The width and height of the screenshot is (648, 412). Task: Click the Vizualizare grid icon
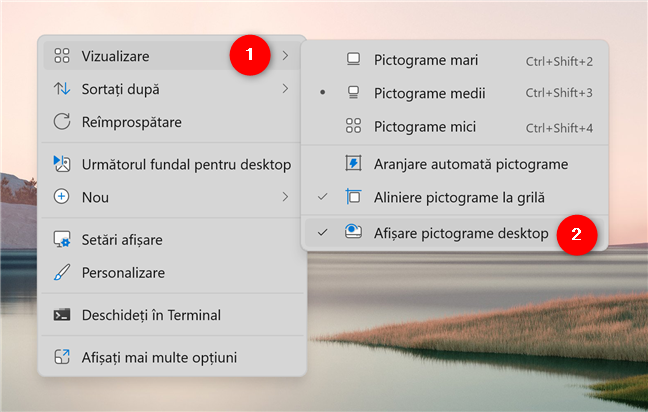(x=62, y=56)
